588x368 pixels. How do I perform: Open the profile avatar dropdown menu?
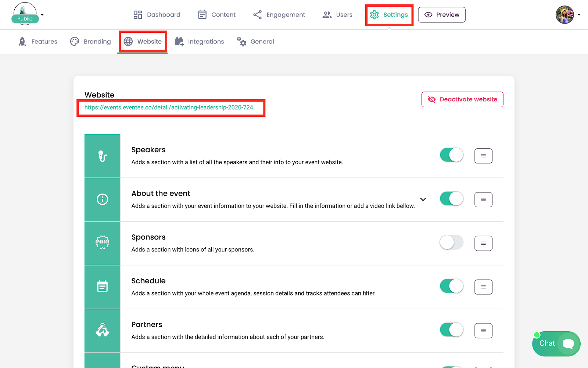pos(568,15)
